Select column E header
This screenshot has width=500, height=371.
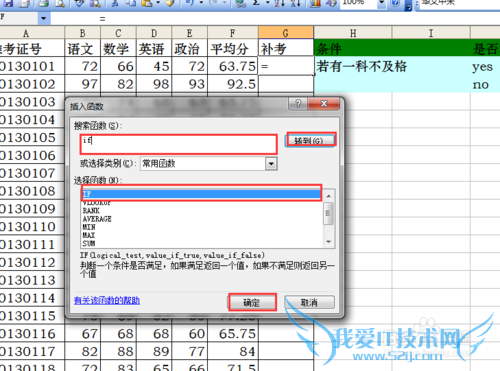click(190, 33)
